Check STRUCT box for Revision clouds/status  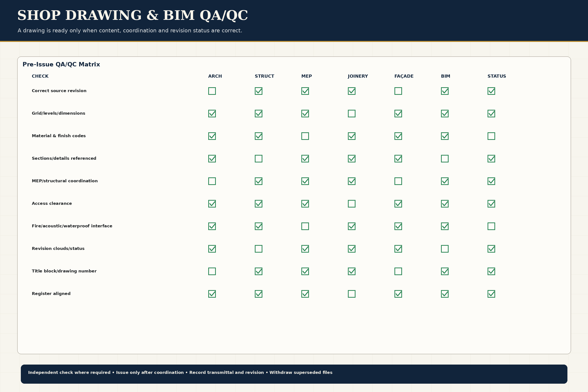258,249
